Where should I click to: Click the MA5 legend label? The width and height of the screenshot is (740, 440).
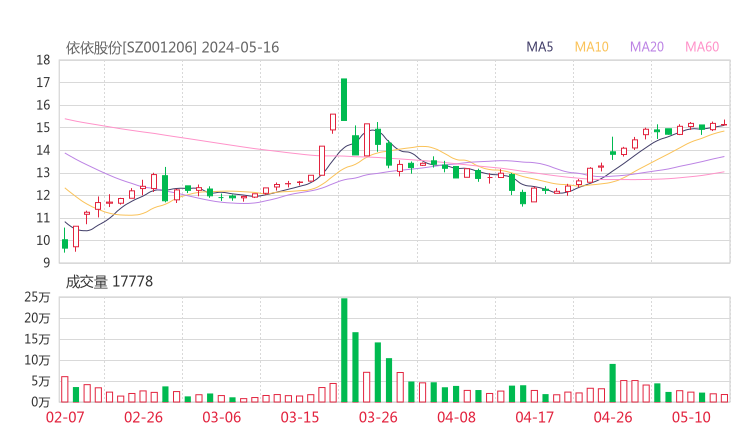(539, 47)
